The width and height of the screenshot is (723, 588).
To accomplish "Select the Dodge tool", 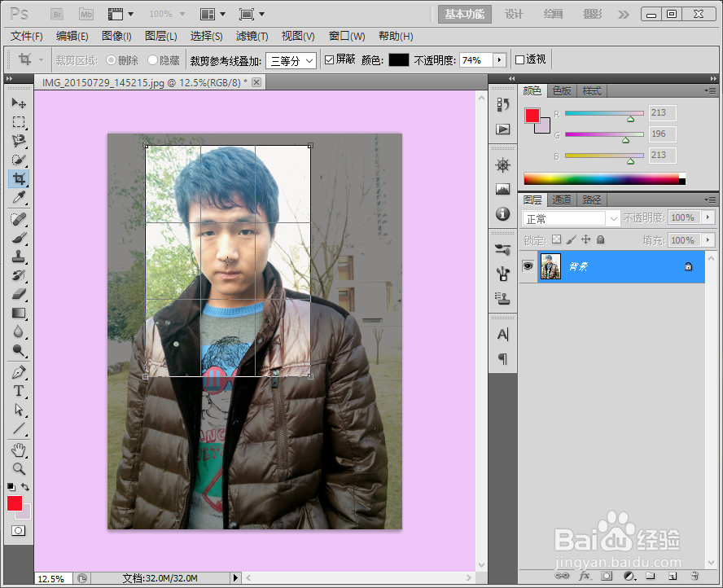I will coord(19,351).
